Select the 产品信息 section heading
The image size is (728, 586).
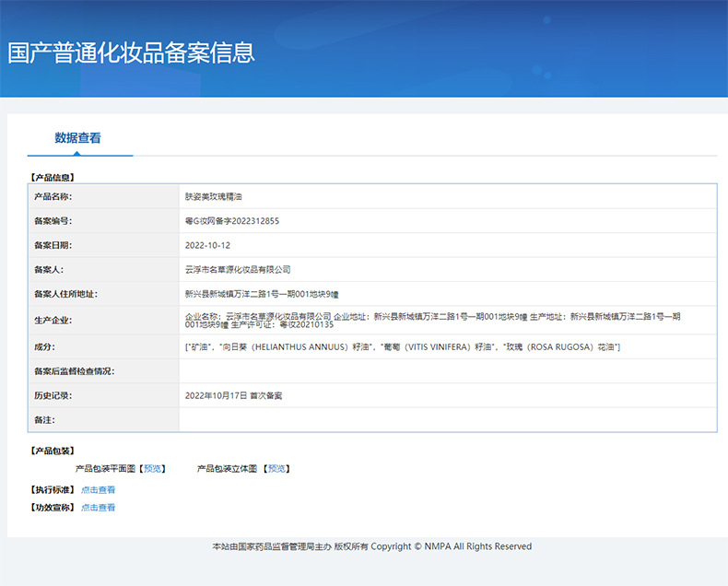53,178
